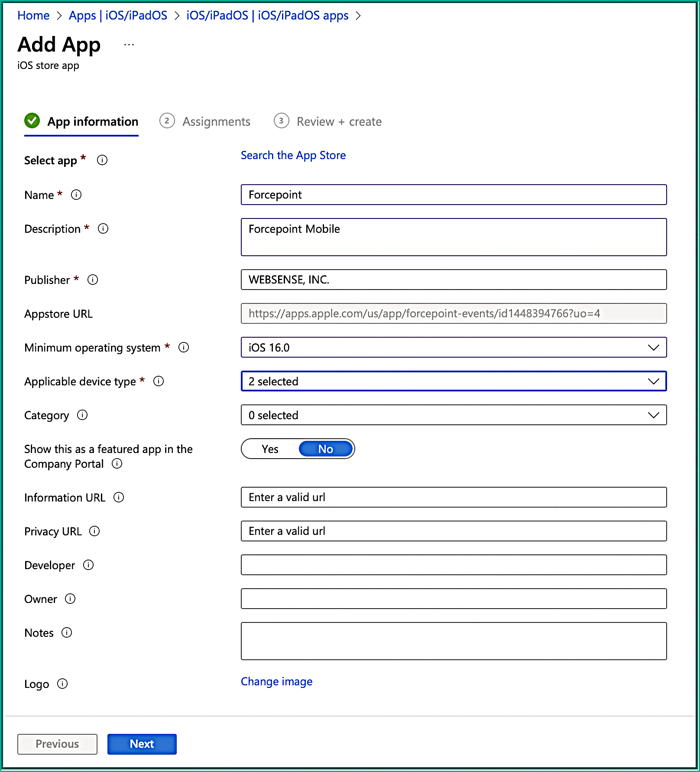Click the Publisher field info icon
The width and height of the screenshot is (700, 772).
(x=93, y=280)
